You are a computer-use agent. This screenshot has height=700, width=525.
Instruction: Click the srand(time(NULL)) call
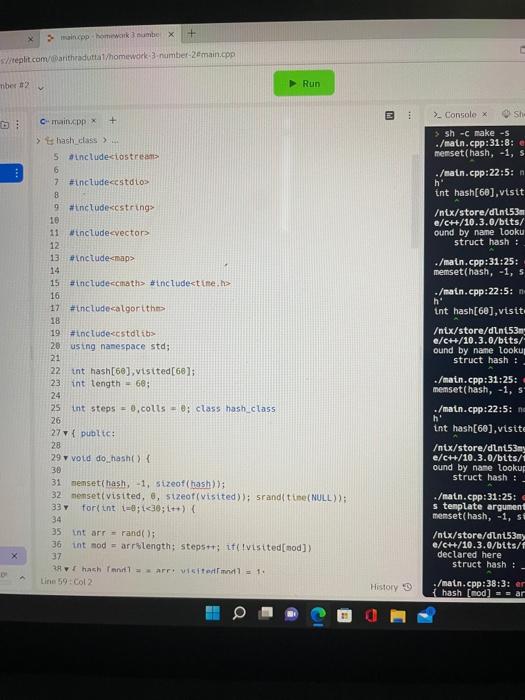301,498
